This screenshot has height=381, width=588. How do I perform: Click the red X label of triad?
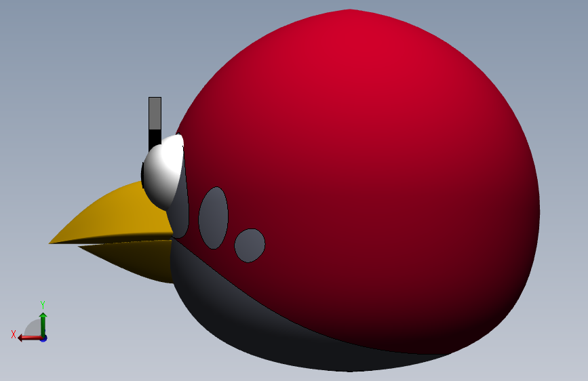pyautogui.click(x=14, y=334)
